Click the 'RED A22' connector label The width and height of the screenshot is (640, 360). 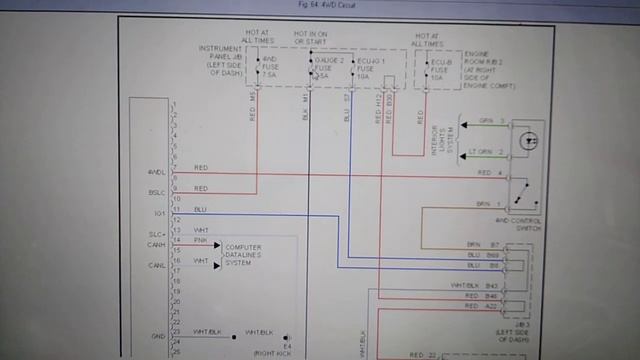pos(480,306)
